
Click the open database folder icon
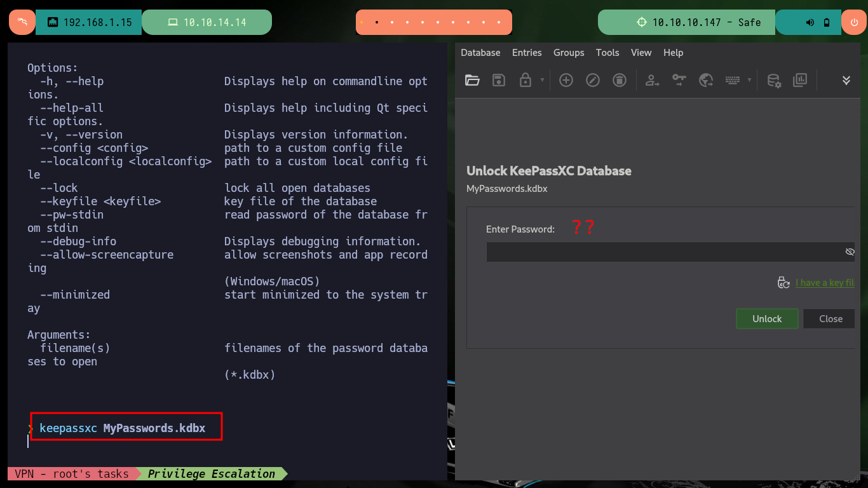click(x=472, y=80)
